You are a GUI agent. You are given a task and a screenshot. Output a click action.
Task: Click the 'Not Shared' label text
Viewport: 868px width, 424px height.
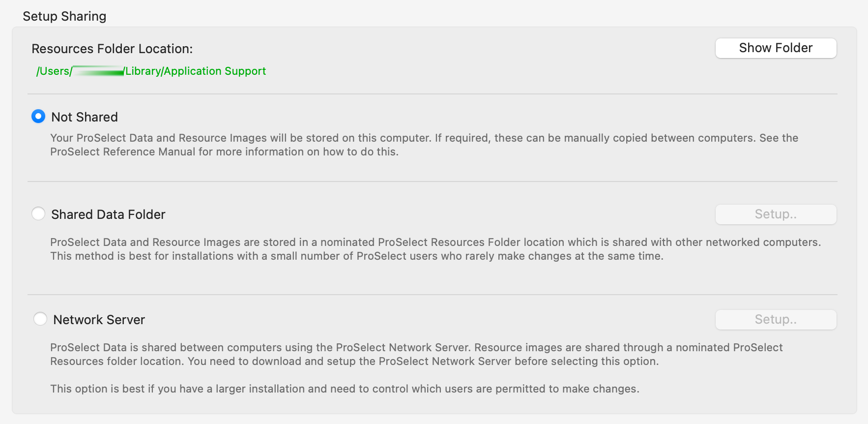85,117
